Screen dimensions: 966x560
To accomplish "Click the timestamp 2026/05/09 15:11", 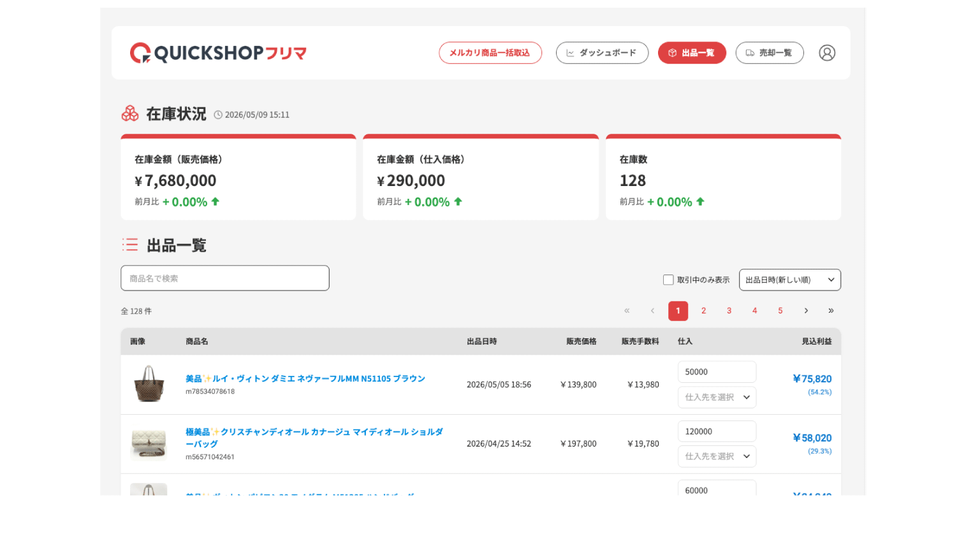I will (x=257, y=115).
